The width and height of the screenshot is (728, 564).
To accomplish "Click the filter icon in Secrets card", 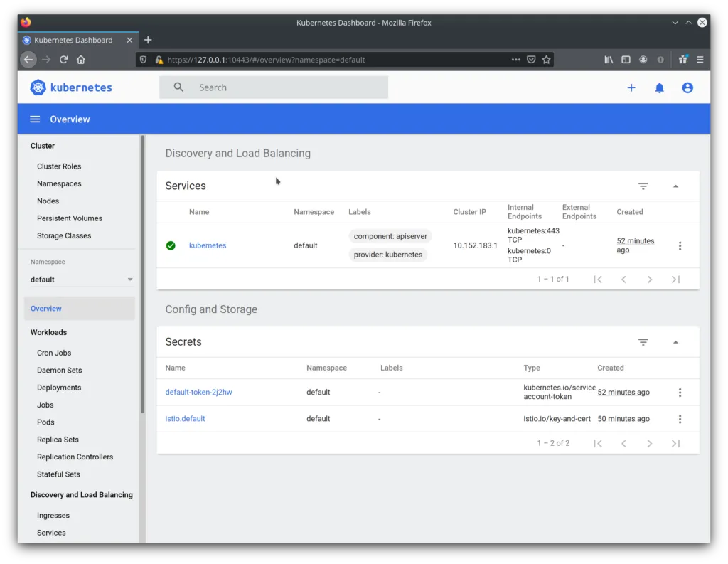I will coord(643,342).
